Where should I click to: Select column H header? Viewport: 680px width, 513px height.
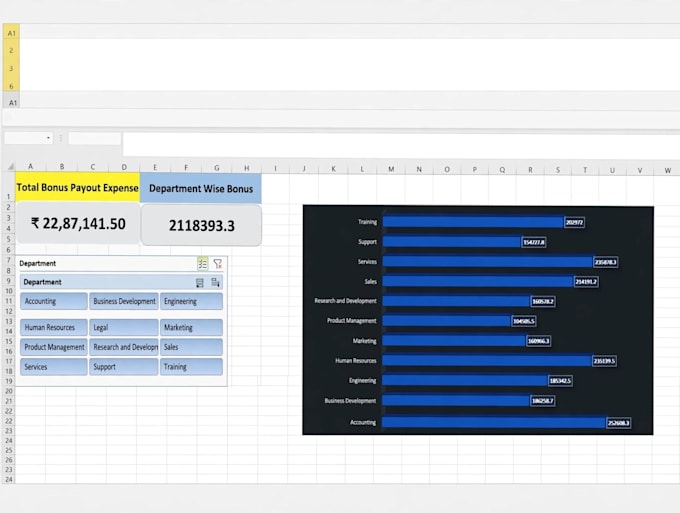click(x=246, y=168)
